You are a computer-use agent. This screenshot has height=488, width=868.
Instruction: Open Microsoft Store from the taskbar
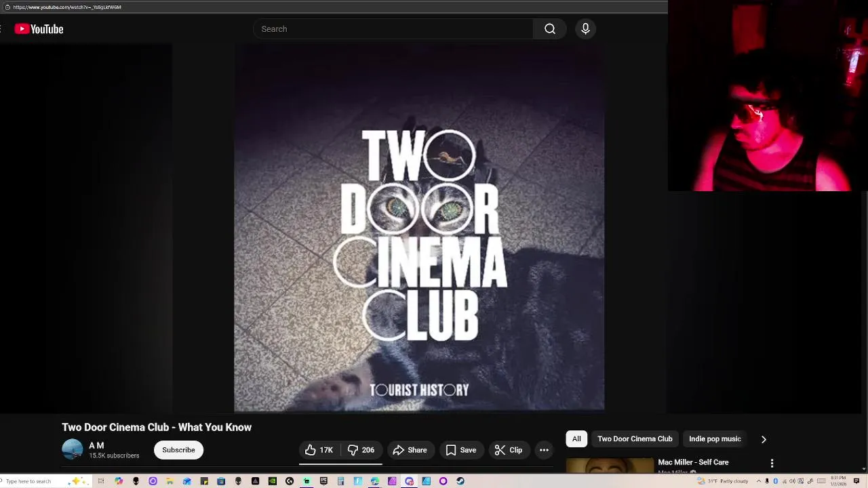tap(221, 481)
